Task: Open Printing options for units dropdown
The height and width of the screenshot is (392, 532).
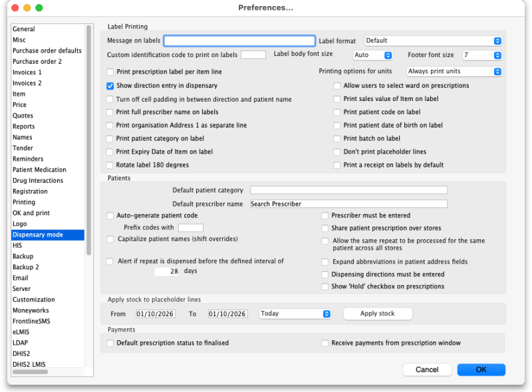Action: (x=454, y=71)
